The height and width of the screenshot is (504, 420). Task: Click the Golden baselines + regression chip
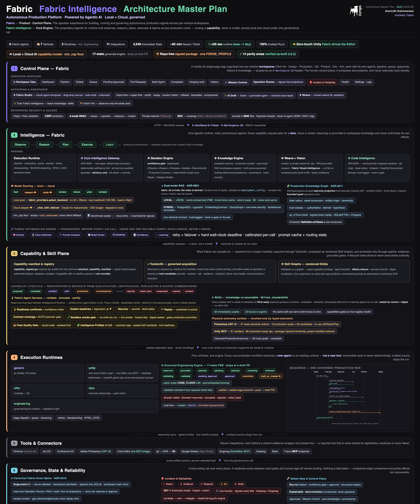point(91,309)
